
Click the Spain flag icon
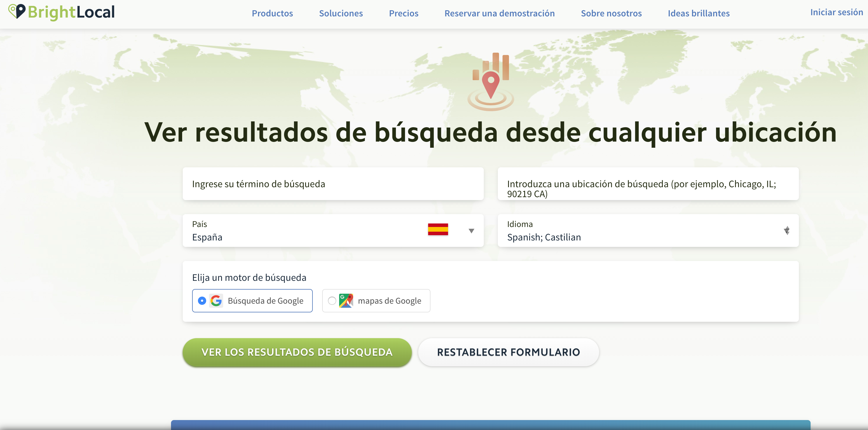coord(438,229)
